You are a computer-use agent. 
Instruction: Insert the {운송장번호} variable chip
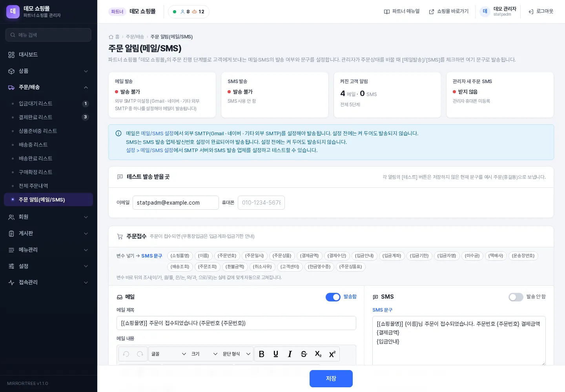click(523, 256)
